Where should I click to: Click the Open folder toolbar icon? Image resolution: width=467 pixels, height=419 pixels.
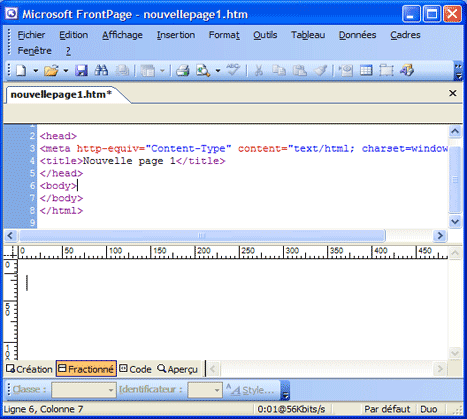point(51,71)
